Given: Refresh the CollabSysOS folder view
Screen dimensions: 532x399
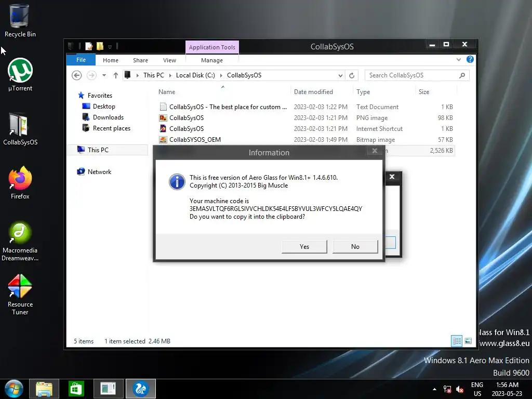Looking at the screenshot, I should 352,75.
